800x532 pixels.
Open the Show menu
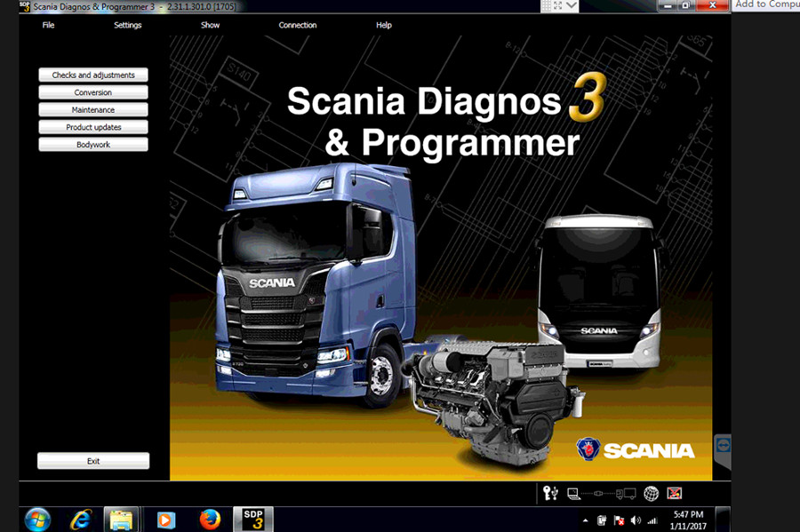pos(210,25)
